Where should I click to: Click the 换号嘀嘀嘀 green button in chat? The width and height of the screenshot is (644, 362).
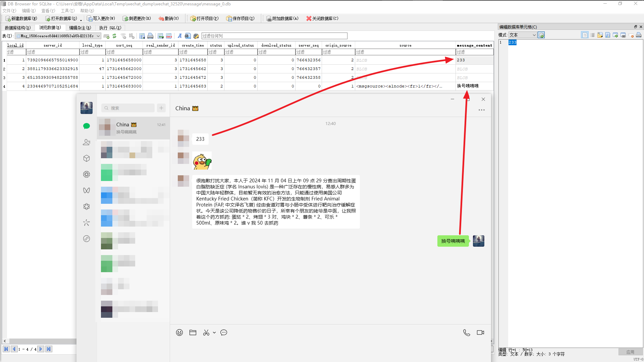coord(452,240)
